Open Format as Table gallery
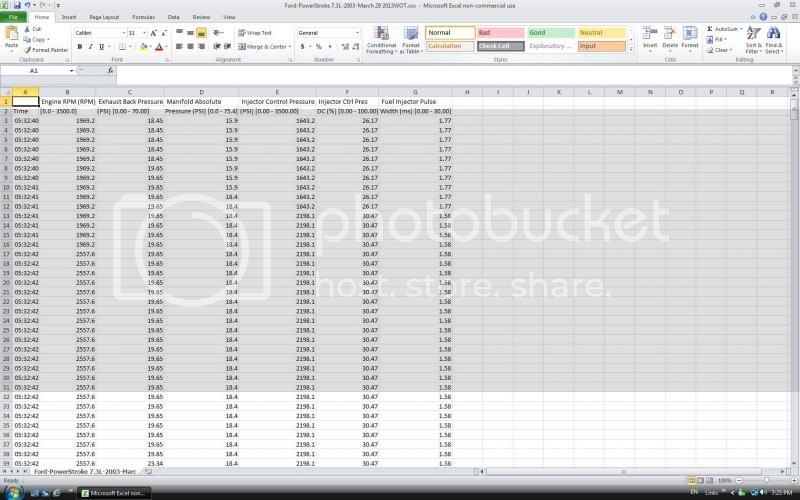 [x=411, y=41]
